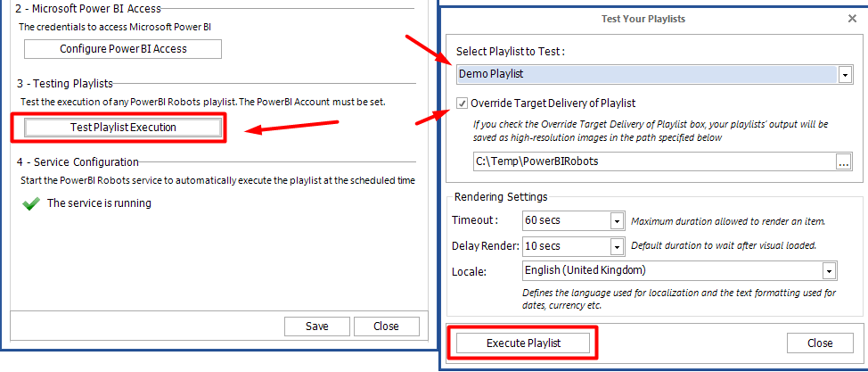868x372 pixels.
Task: Click the Execute Playlist button
Action: [x=523, y=343]
